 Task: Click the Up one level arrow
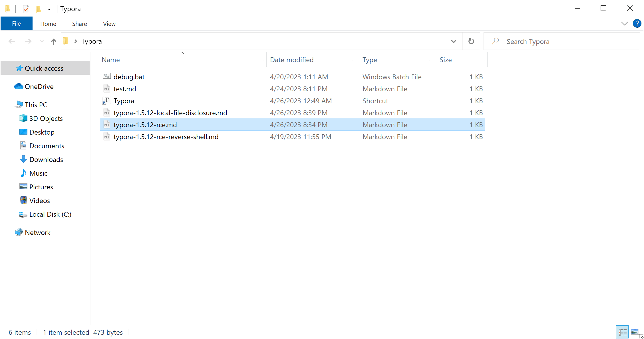pyautogui.click(x=53, y=42)
